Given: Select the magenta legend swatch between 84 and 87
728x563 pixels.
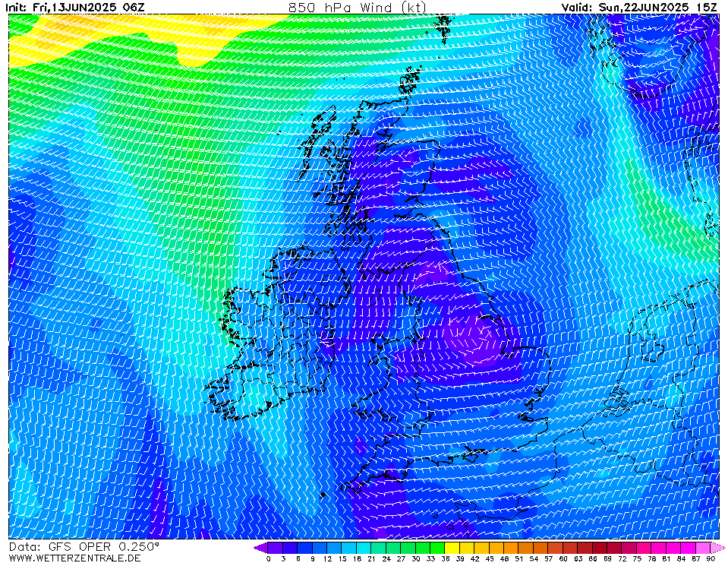Looking at the screenshot, I should pos(689,548).
